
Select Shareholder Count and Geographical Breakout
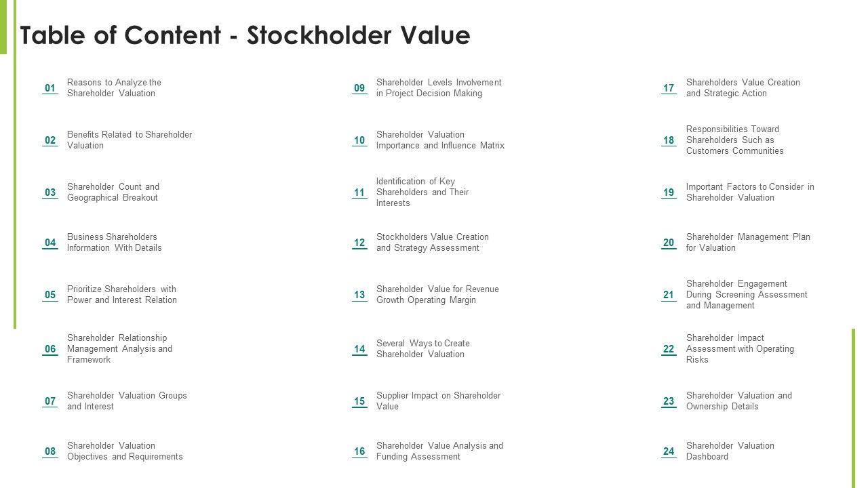point(113,192)
